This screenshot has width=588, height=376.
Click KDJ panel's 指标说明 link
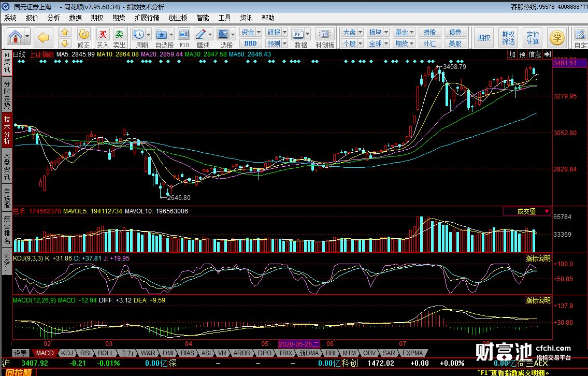538,258
